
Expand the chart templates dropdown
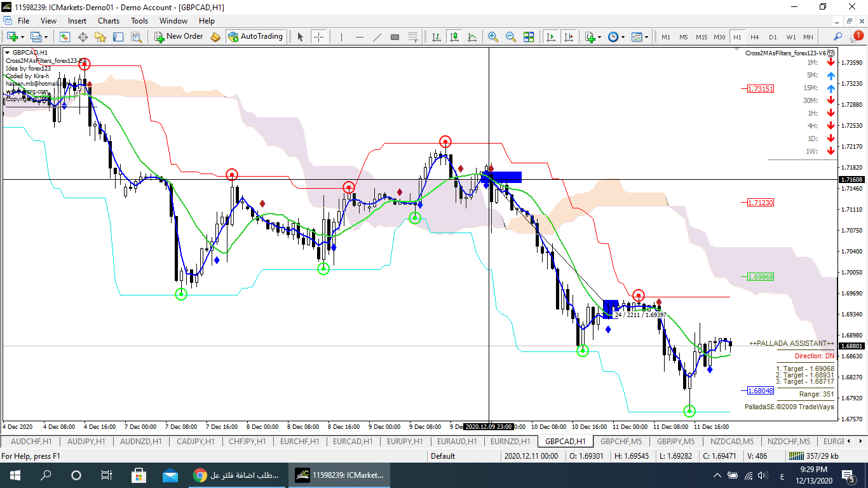(x=646, y=37)
